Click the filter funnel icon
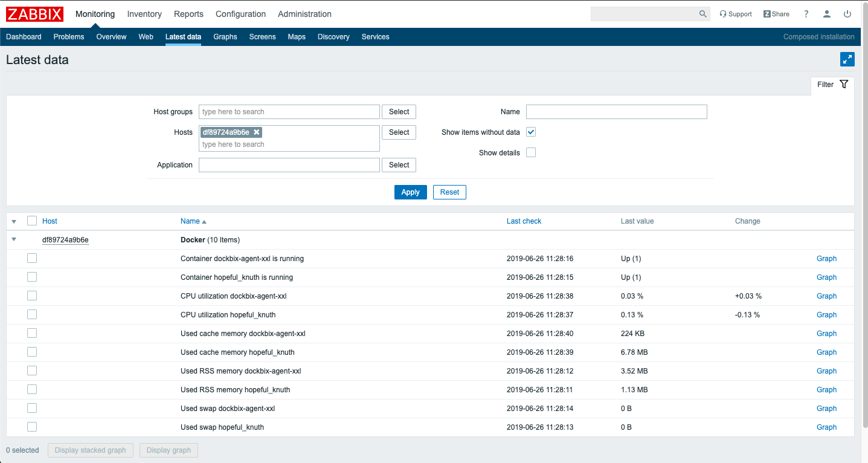This screenshot has width=868, height=463. pos(844,84)
